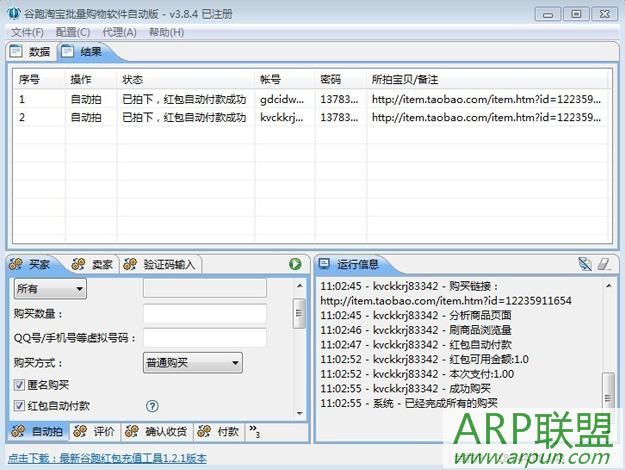Click 运行信息 log scroll up arrow
This screenshot has width=625, height=470.
608,285
